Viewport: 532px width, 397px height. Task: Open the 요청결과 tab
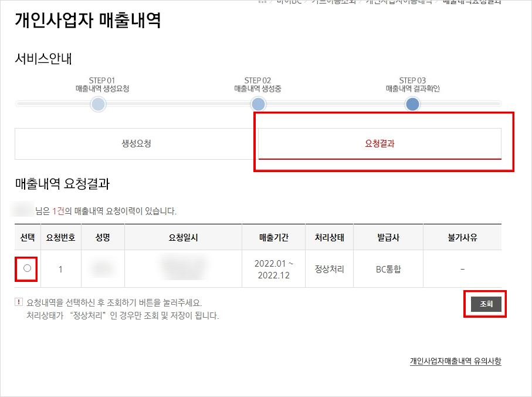click(379, 144)
